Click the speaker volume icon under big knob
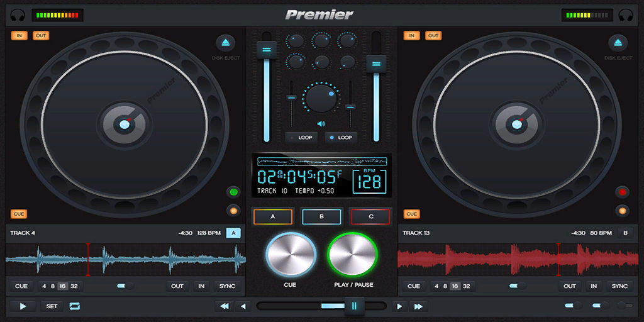644x322 pixels. (x=321, y=124)
